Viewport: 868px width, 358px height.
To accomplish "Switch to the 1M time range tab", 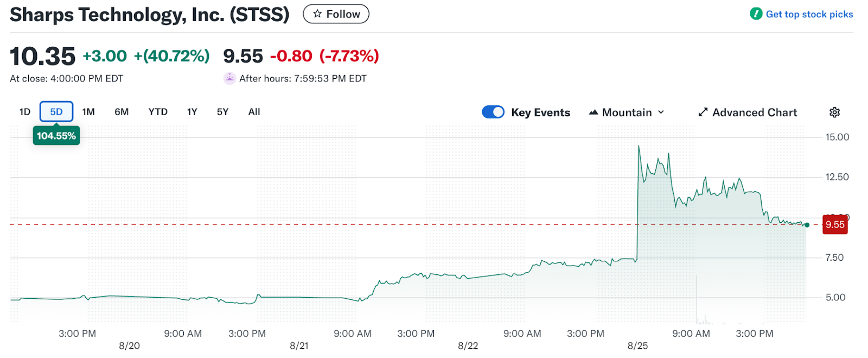I will [87, 111].
